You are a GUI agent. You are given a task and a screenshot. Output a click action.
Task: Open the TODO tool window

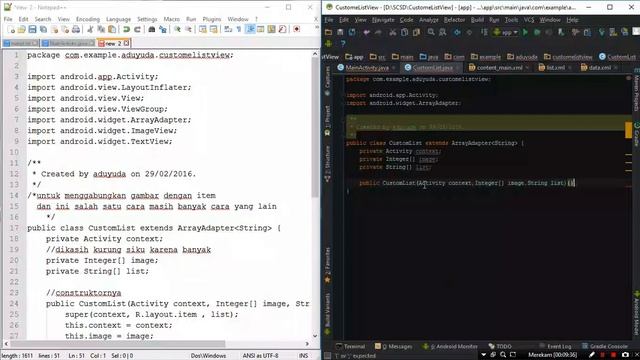click(x=500, y=347)
